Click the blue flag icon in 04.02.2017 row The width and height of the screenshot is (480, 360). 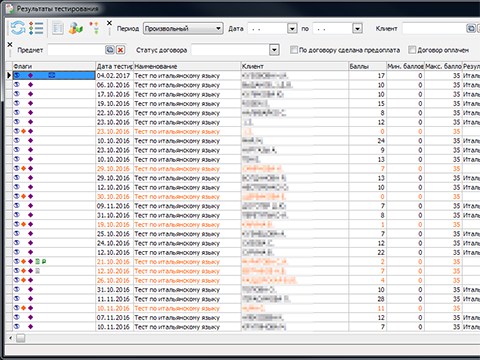[x=52, y=75]
